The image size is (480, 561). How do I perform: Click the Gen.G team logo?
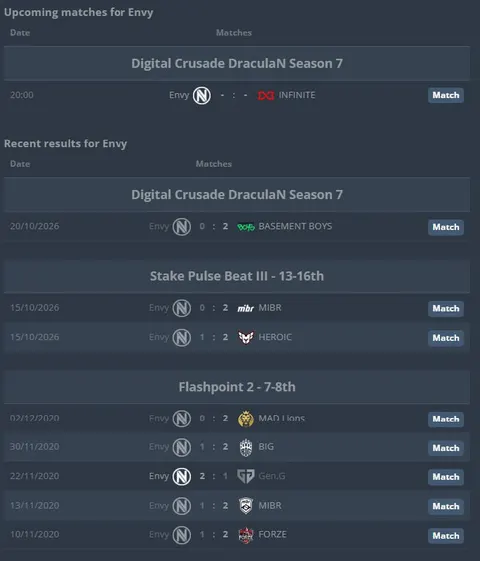coord(246,476)
